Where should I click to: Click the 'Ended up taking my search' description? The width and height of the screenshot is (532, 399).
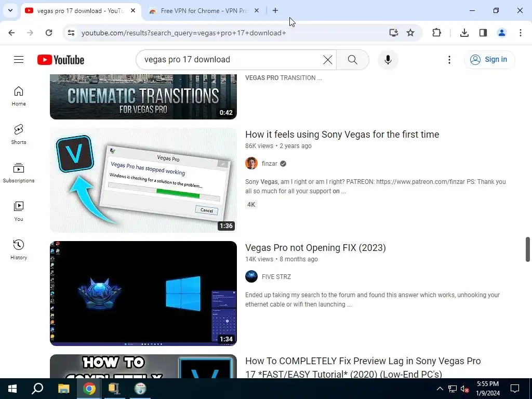click(372, 300)
